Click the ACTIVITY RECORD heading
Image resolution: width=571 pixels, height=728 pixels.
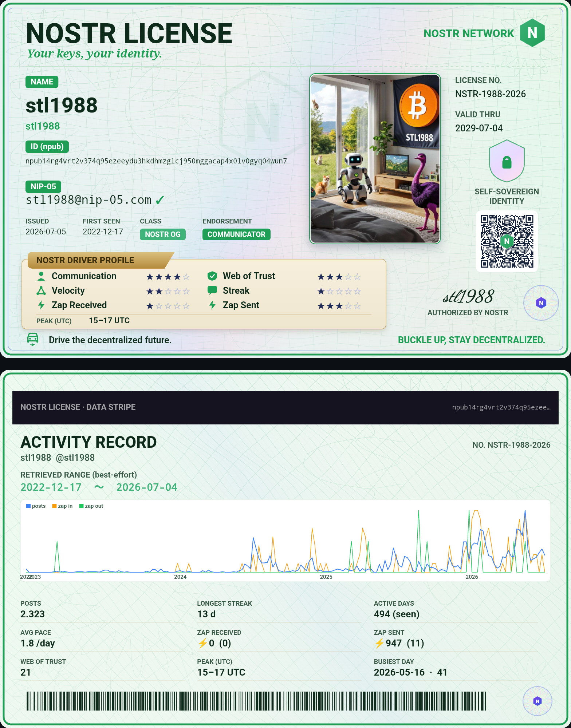(88, 442)
